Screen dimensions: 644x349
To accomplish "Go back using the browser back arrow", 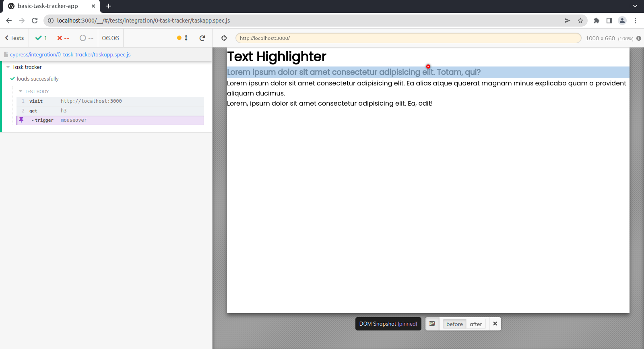I will (x=9, y=21).
